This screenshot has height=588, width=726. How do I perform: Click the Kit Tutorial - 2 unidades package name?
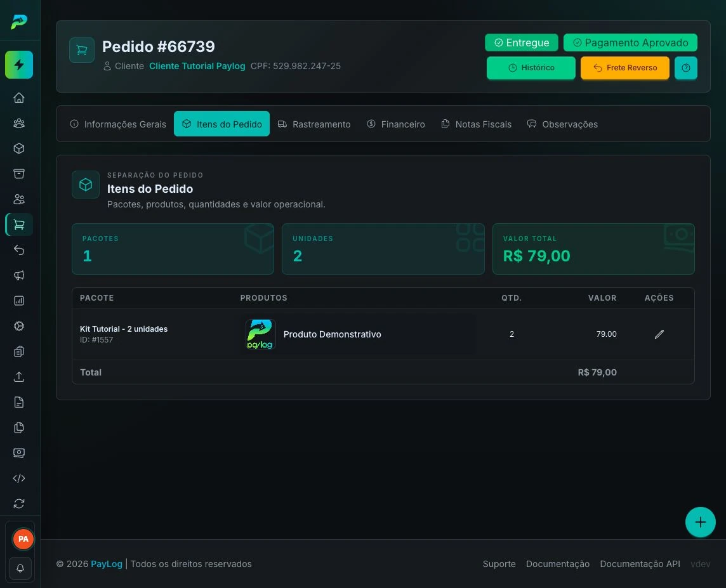tap(124, 329)
